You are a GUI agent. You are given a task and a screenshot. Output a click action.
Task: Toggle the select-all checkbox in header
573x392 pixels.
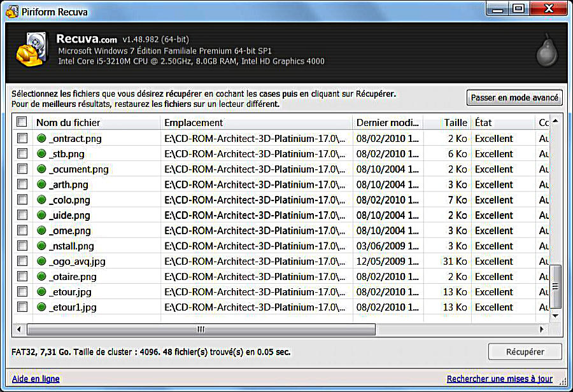[x=22, y=122]
